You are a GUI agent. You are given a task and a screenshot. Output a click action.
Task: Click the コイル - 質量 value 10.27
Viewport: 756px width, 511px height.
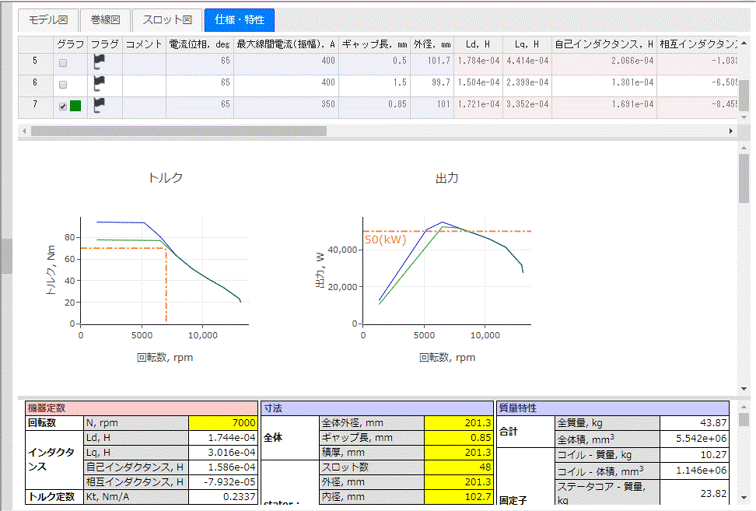pos(694,455)
